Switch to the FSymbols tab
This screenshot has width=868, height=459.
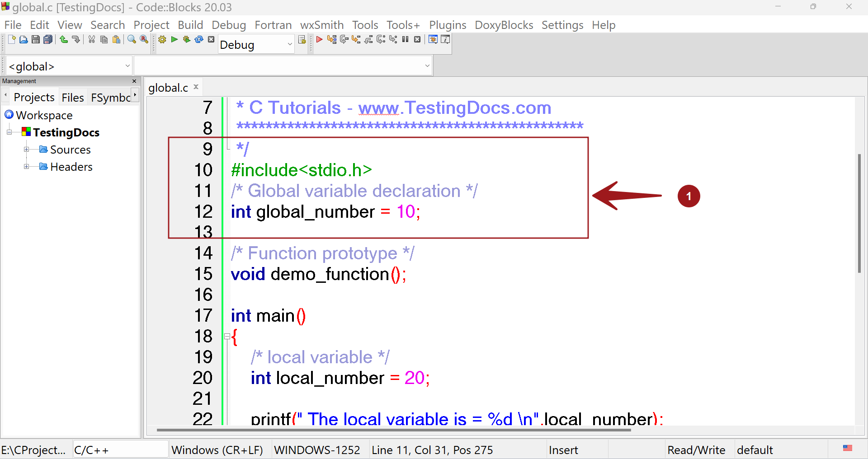pos(111,97)
